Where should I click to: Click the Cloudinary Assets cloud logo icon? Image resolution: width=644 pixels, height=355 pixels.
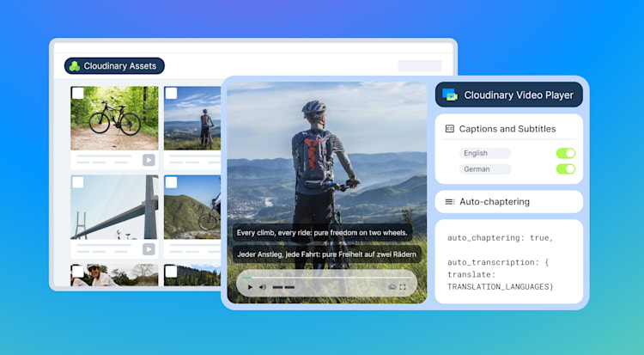click(75, 66)
